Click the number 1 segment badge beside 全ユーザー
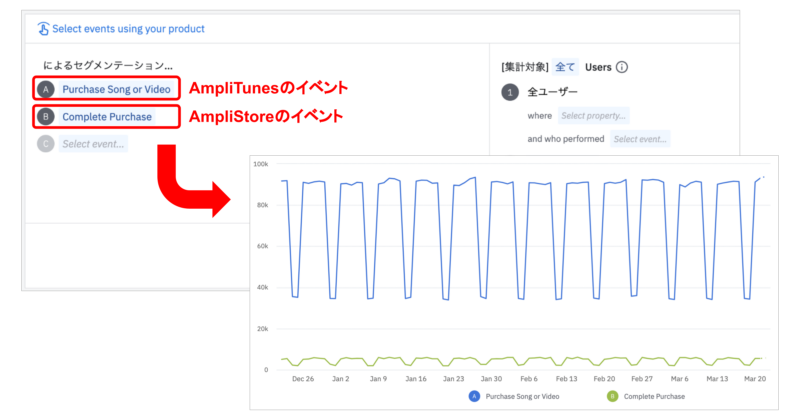Image resolution: width=800 pixels, height=420 pixels. [x=509, y=93]
